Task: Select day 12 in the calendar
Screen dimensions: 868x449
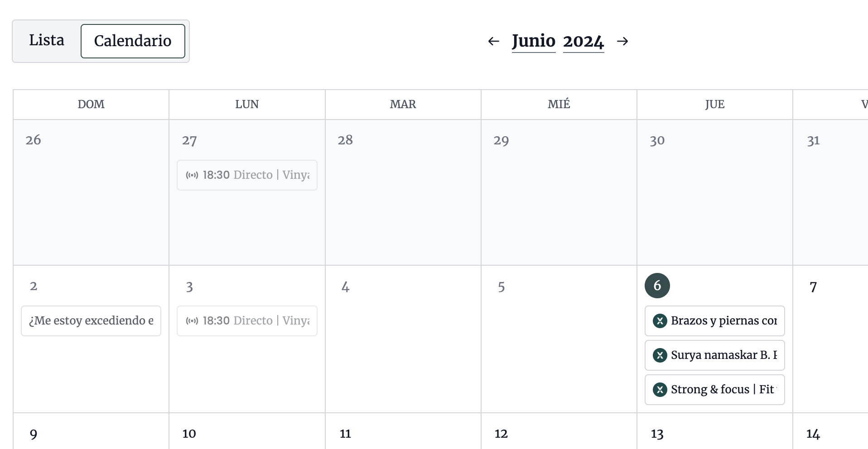Action: click(x=501, y=434)
